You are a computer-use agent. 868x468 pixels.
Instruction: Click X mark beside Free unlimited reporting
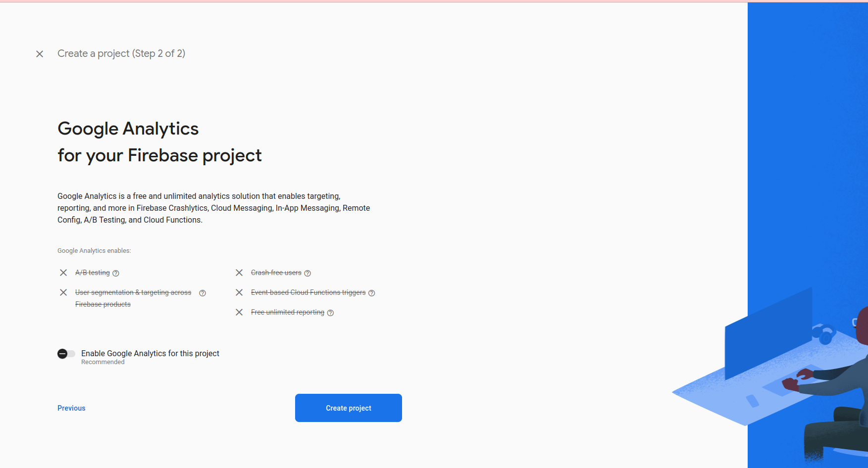(x=239, y=312)
